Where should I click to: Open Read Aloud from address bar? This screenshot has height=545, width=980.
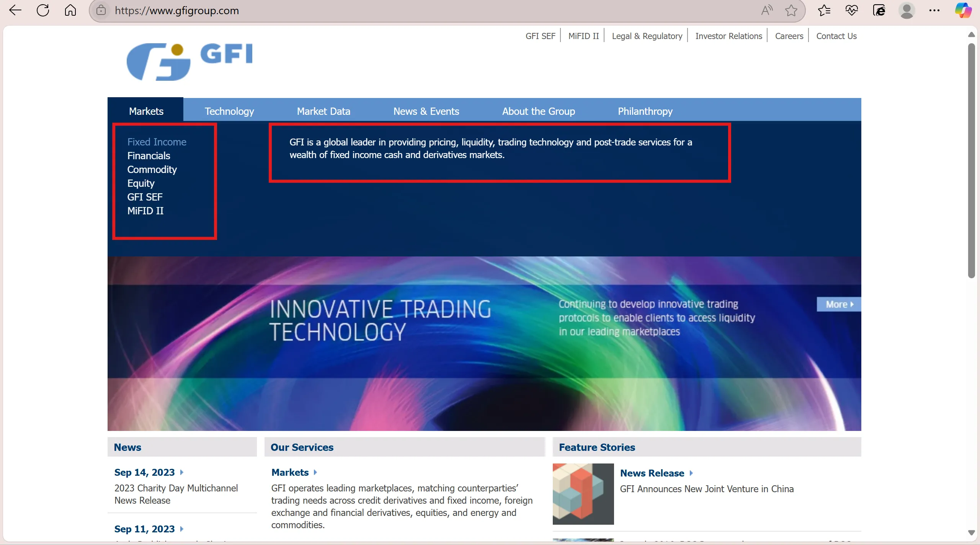click(767, 10)
